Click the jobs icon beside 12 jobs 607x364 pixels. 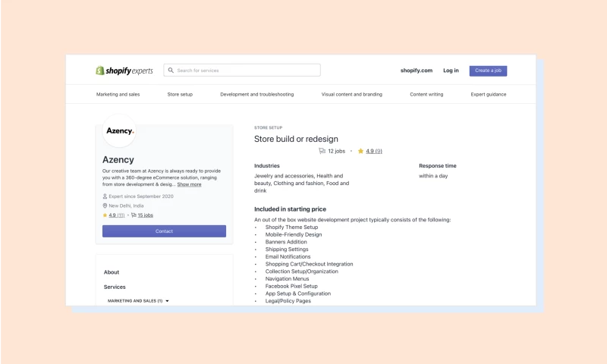click(322, 151)
